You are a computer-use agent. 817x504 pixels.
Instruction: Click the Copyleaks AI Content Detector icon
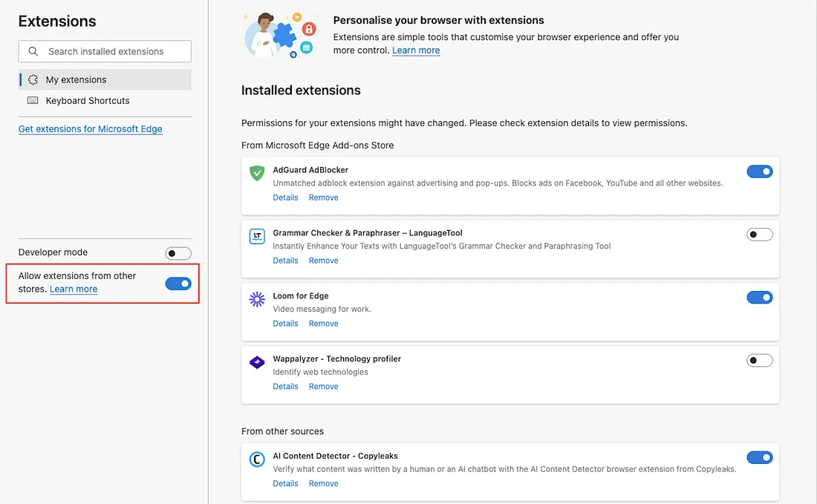(257, 459)
